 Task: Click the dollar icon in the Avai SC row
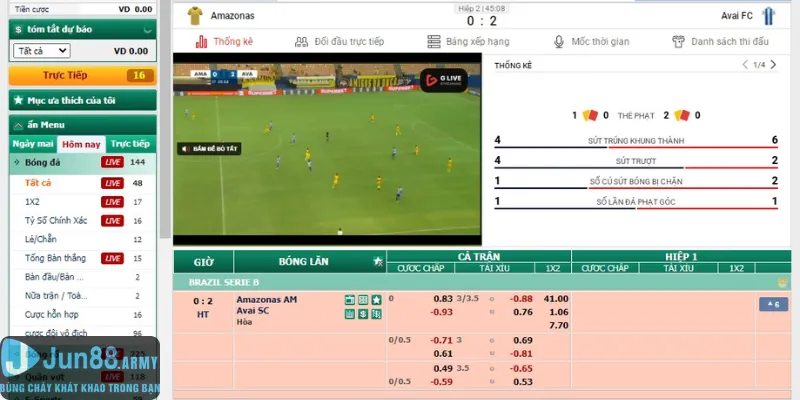click(x=362, y=313)
